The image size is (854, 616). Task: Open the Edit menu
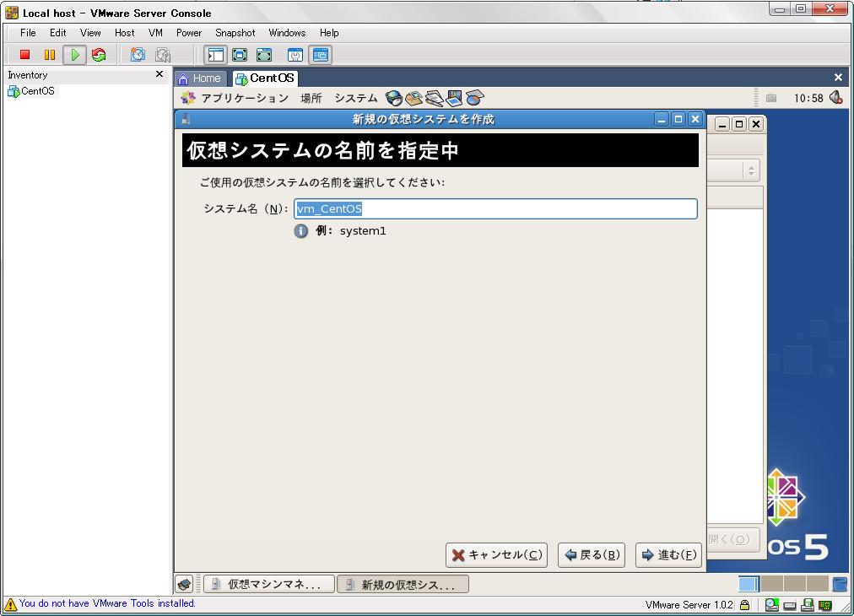pos(57,33)
